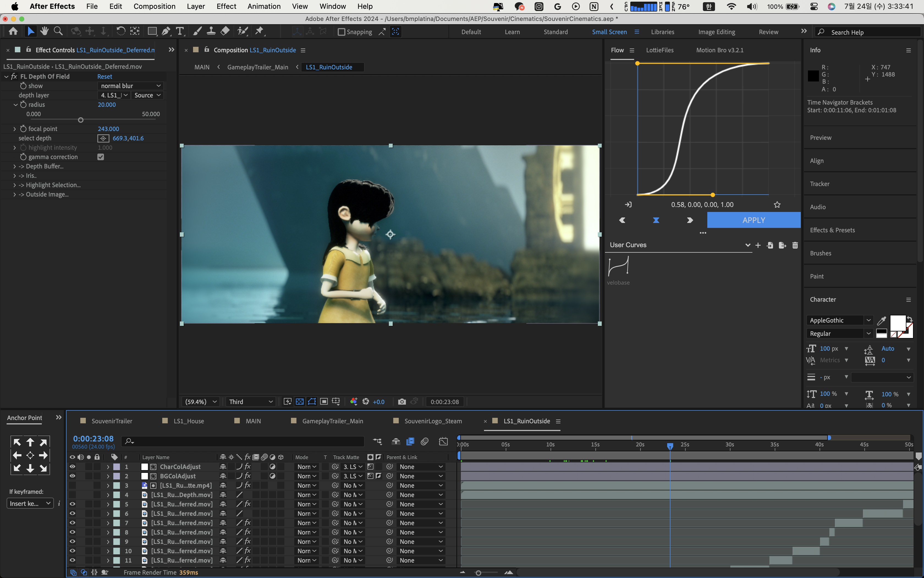Expand the CharColAdjust layer properties

pyautogui.click(x=108, y=467)
